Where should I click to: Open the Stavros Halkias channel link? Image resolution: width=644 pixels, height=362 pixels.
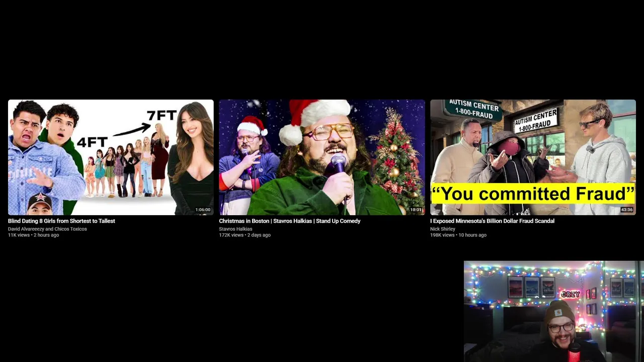click(235, 229)
